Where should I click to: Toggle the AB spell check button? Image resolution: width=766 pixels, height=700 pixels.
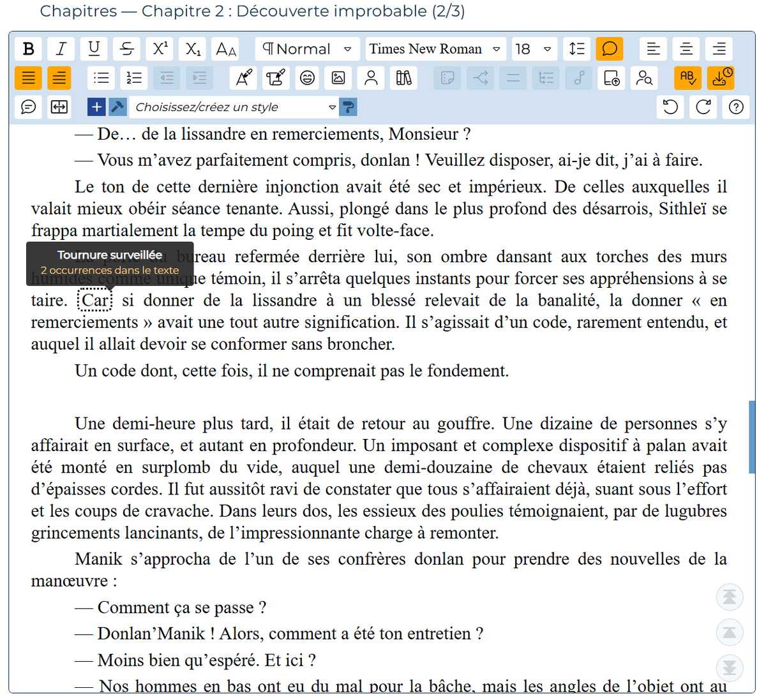[x=687, y=78]
